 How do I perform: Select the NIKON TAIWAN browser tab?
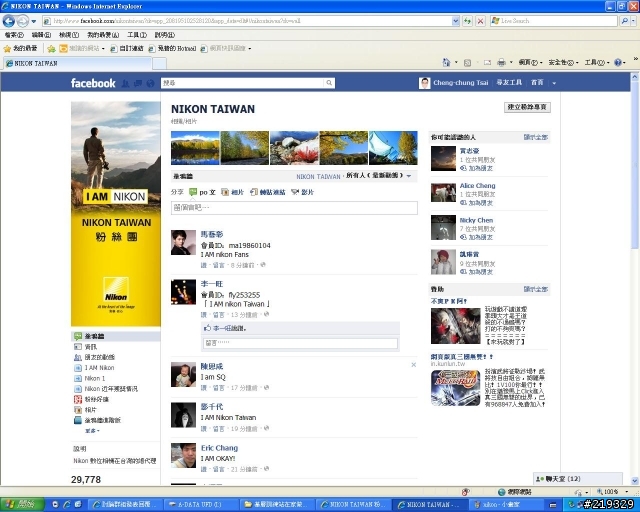pos(78,63)
